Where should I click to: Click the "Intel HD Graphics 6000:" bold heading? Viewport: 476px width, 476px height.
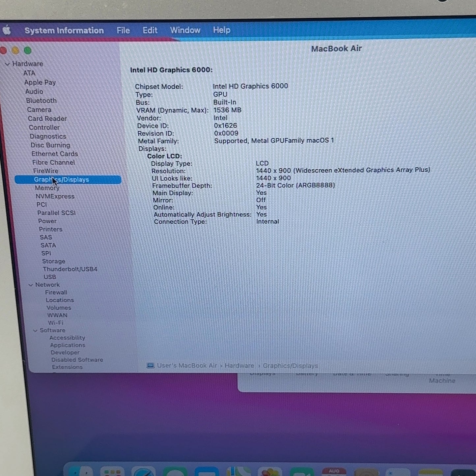coord(171,70)
